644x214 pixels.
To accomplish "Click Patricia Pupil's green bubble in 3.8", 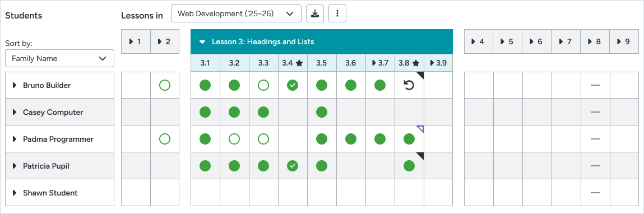I will [409, 166].
